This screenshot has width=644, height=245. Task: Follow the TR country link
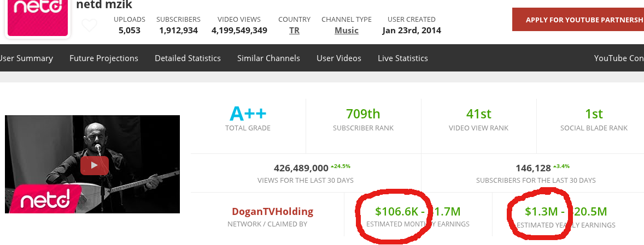point(294,31)
